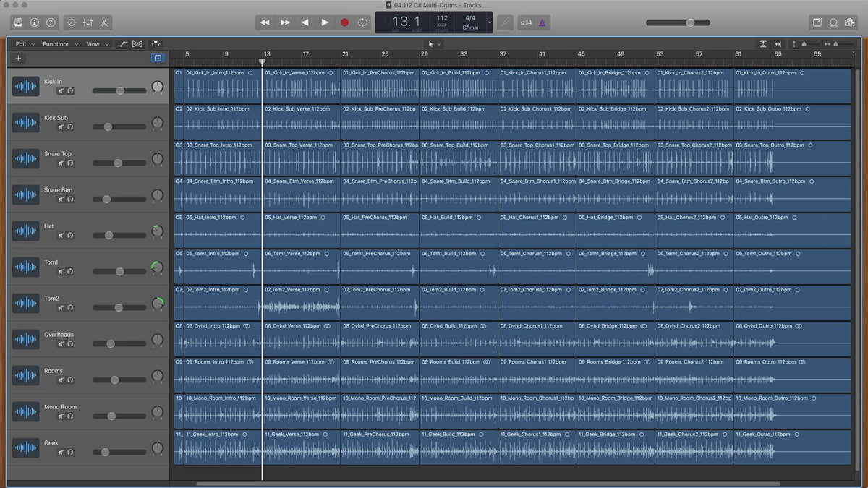Mute the Kick In track

click(61, 91)
